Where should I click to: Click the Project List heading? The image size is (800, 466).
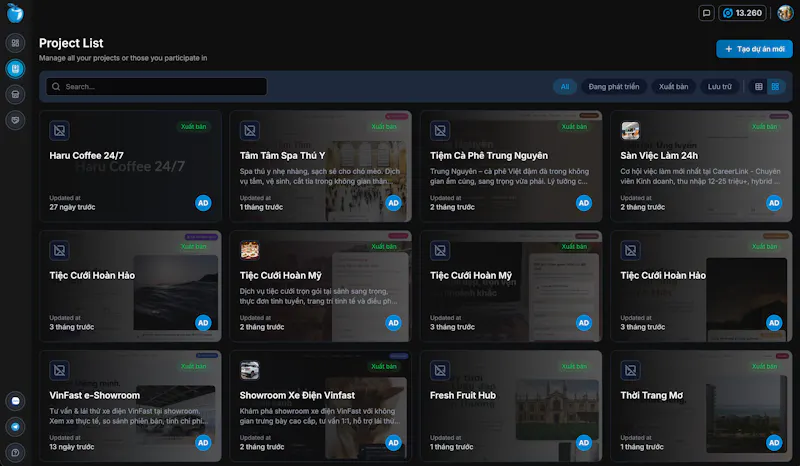[71, 43]
